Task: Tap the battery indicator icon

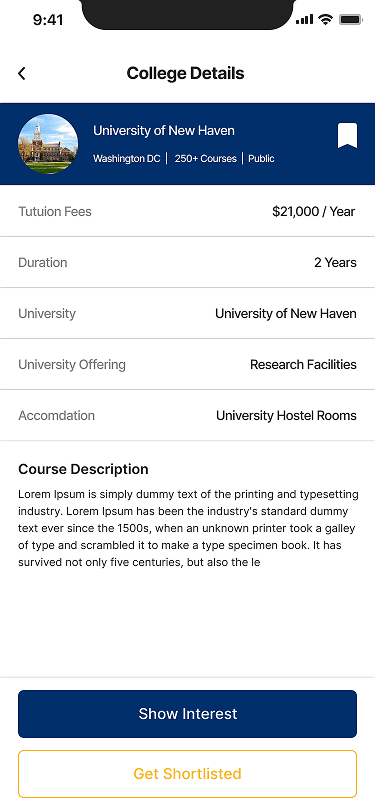Action: pyautogui.click(x=351, y=20)
